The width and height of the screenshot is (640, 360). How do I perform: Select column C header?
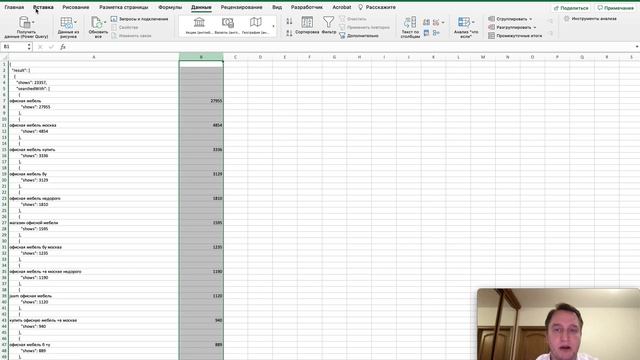(236, 57)
